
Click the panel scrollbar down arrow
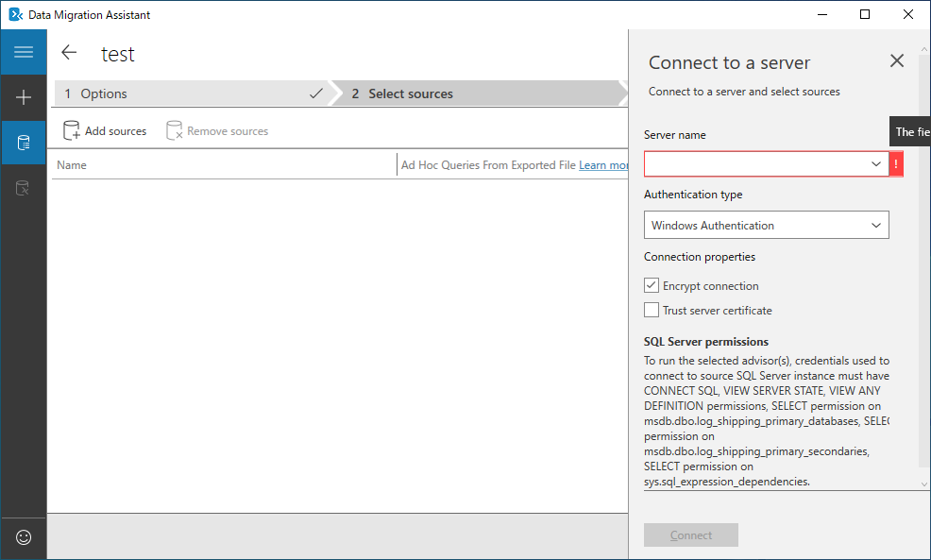click(x=923, y=484)
